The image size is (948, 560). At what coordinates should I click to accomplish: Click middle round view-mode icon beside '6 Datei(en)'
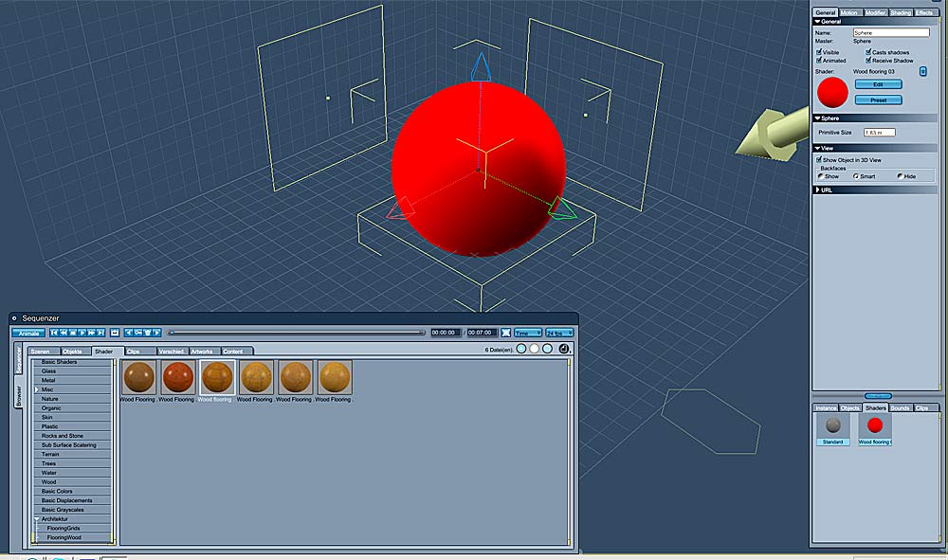point(535,349)
